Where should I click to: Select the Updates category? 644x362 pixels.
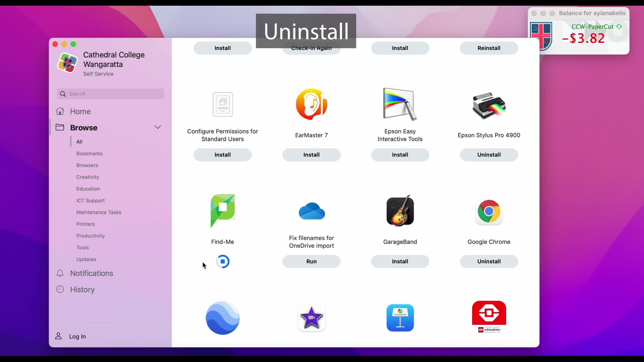tap(86, 259)
